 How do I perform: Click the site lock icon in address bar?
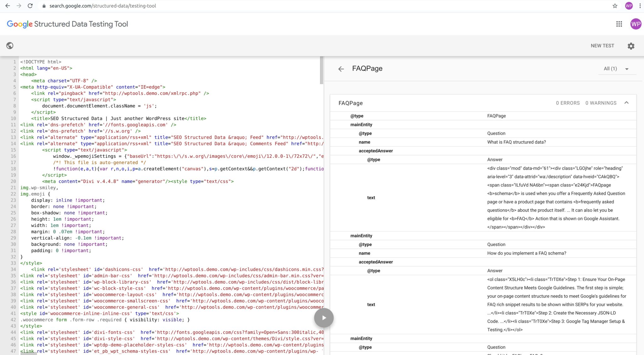(44, 6)
